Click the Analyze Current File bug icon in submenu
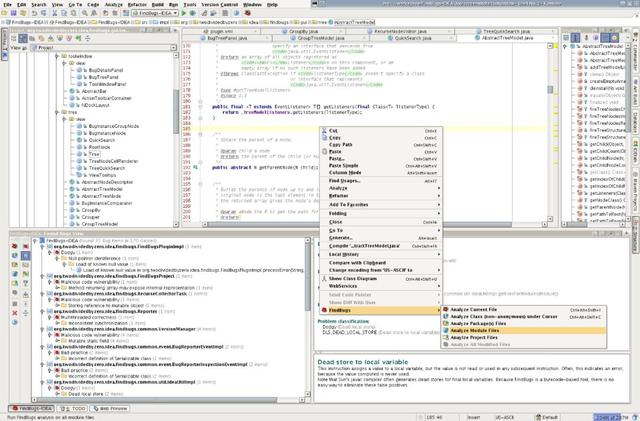The width and height of the screenshot is (640, 421). coord(446,310)
